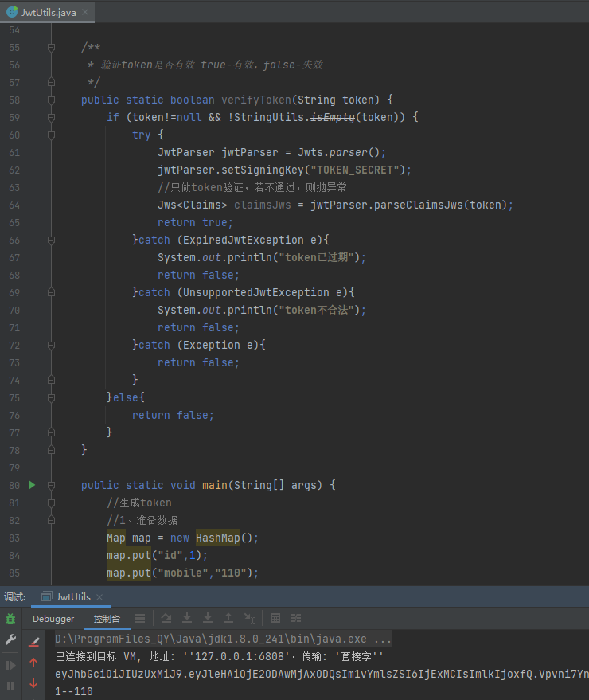Rerun debug session with green bug icon

pyautogui.click(x=10, y=619)
